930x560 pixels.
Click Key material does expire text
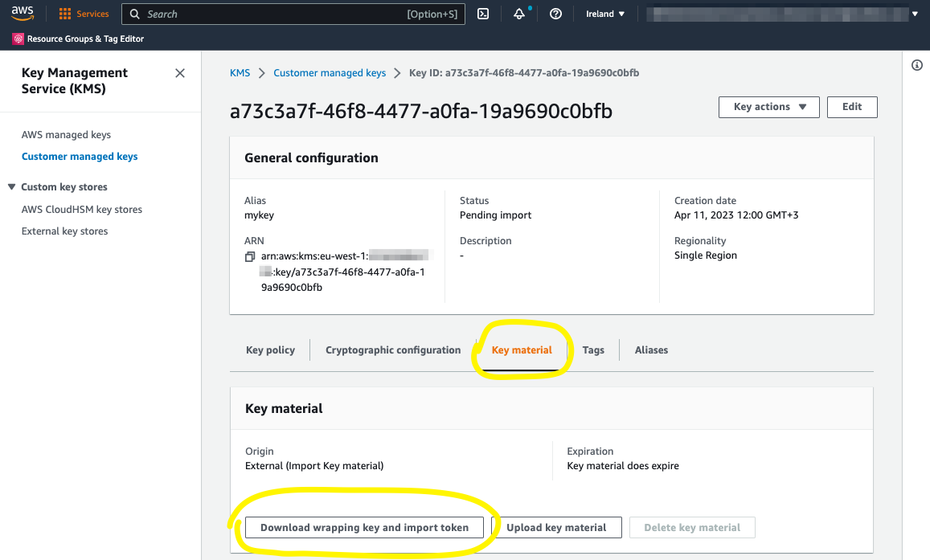623,466
